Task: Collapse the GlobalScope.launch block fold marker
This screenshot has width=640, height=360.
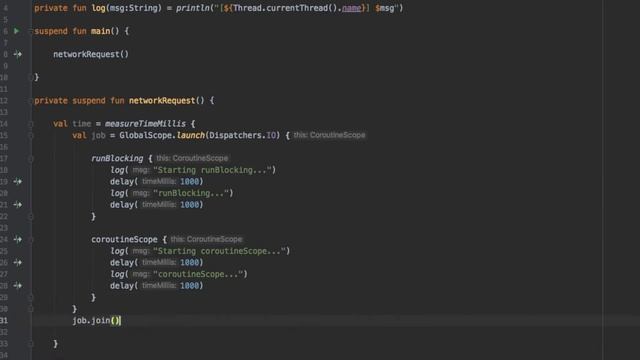Action: [x=31, y=135]
